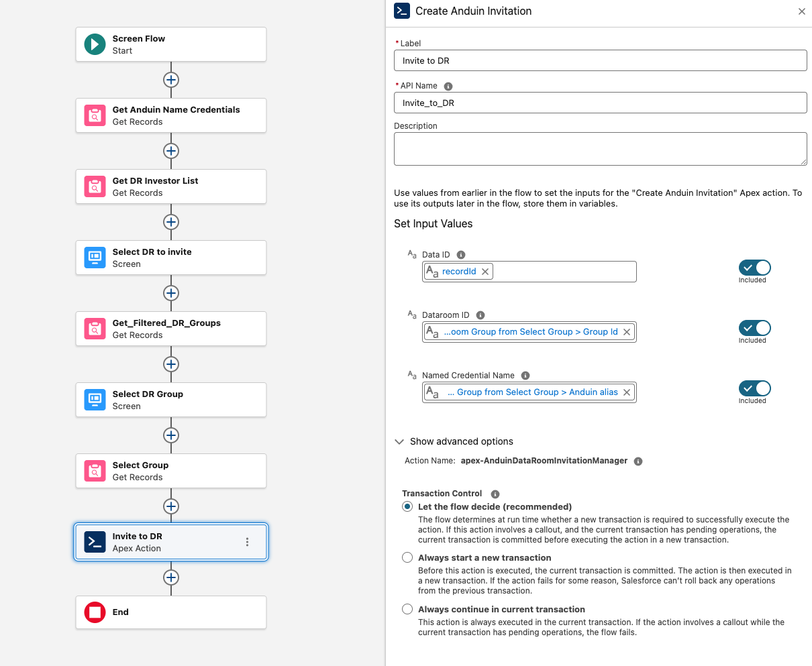Add element after Screen Flow Start

click(171, 80)
